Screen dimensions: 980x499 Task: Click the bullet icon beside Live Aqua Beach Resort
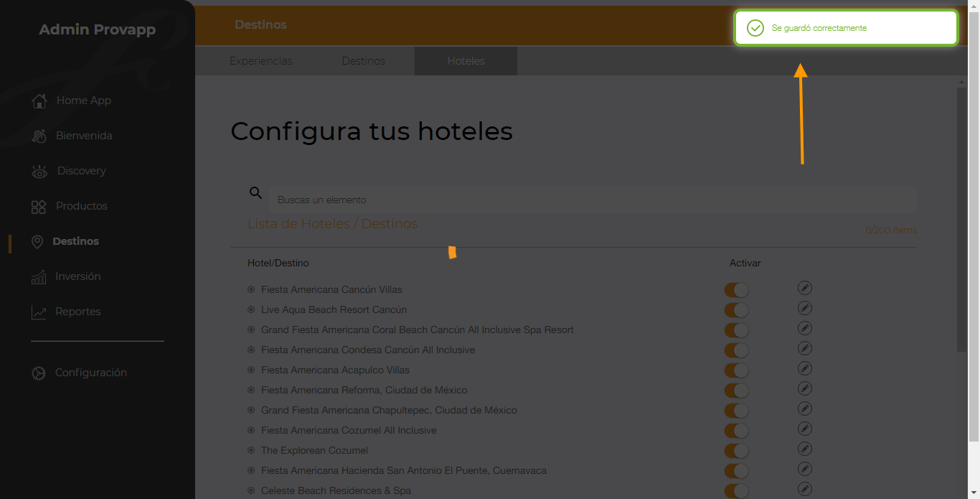pyautogui.click(x=251, y=309)
